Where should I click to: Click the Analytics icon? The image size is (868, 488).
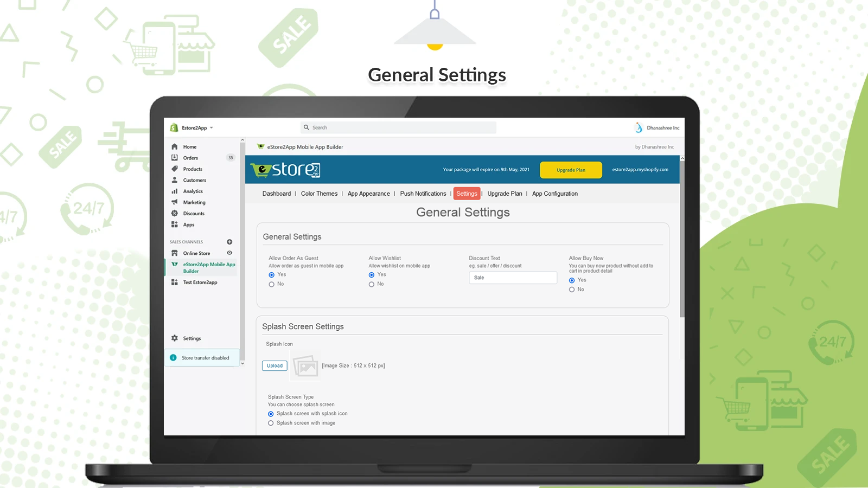[175, 191]
